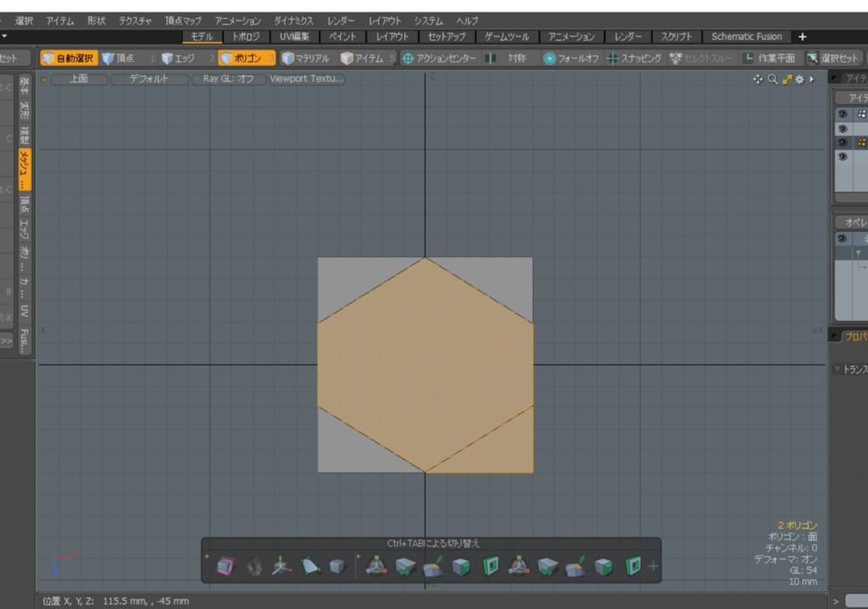Click the viewport arrow icon beside the gear
868x609 pixels.
(x=811, y=79)
